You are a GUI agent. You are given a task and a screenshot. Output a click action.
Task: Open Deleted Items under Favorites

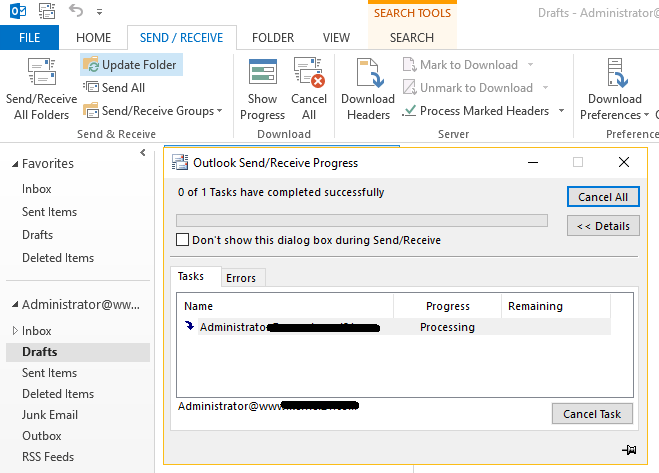pos(58,257)
